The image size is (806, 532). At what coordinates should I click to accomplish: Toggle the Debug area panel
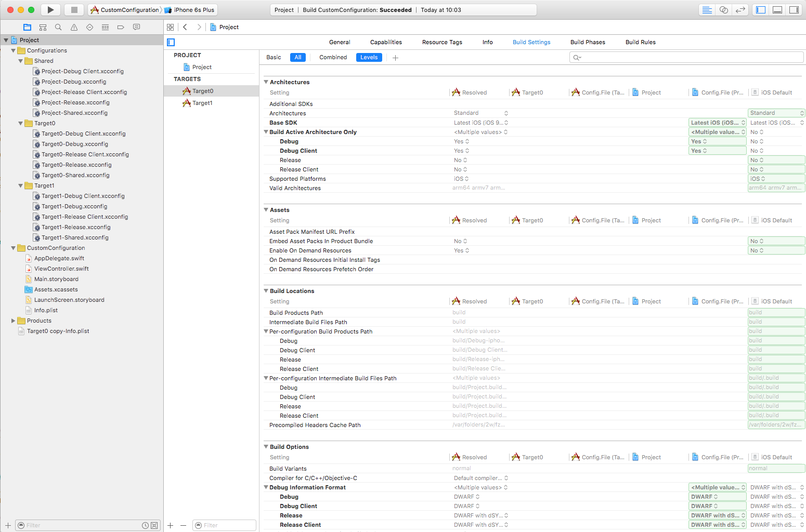coord(777,10)
